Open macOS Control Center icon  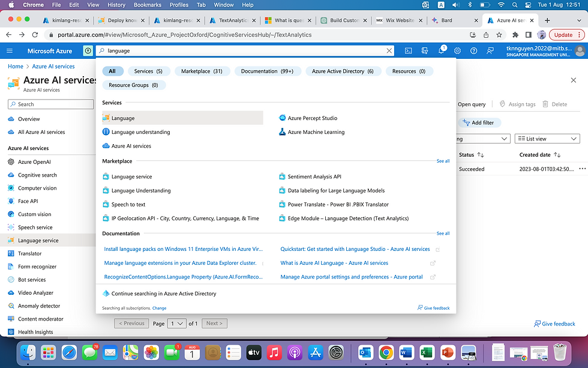(x=528, y=5)
